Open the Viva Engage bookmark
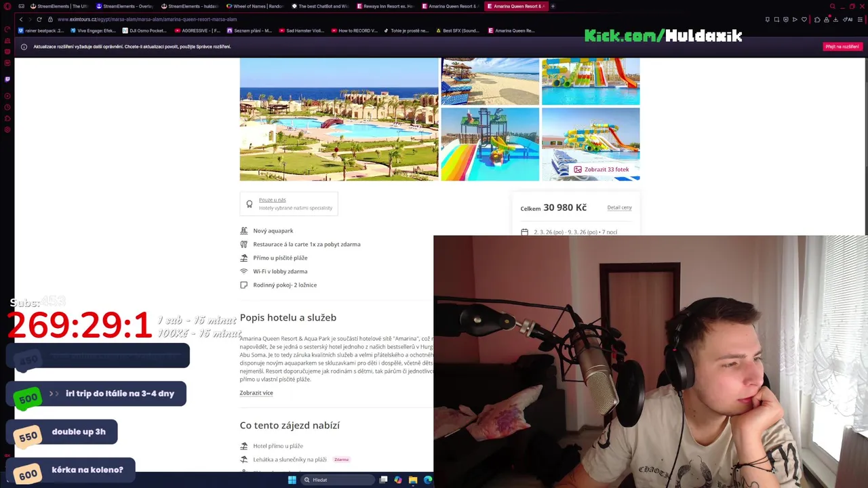 pyautogui.click(x=93, y=30)
